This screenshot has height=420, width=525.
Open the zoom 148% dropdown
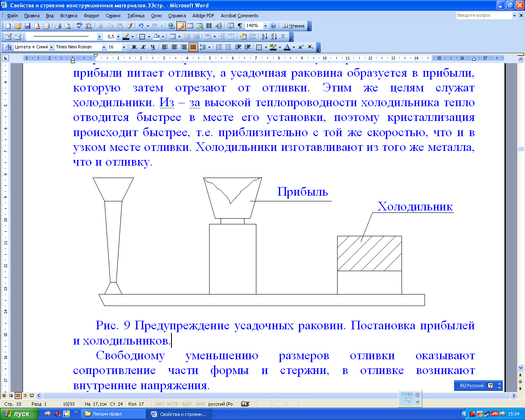[265, 26]
